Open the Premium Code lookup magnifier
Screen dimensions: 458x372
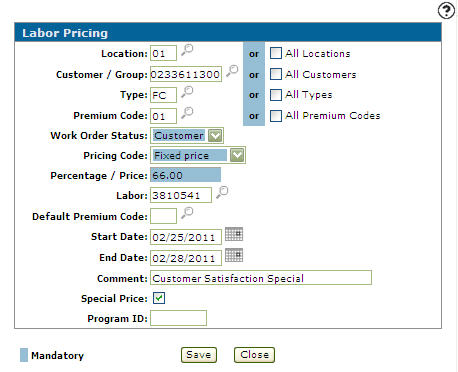pos(187,113)
